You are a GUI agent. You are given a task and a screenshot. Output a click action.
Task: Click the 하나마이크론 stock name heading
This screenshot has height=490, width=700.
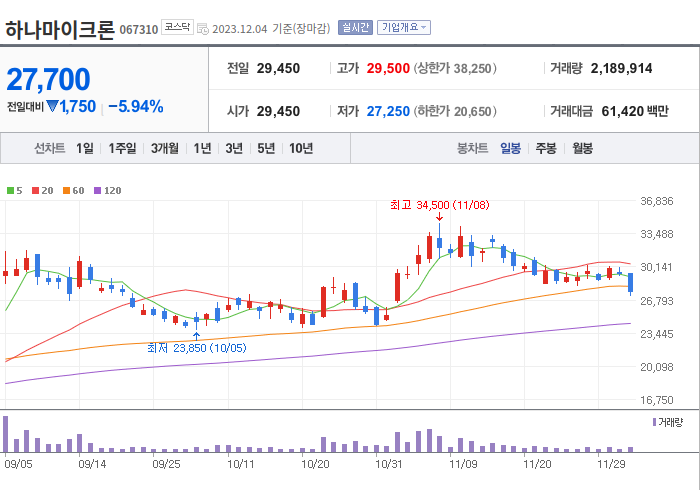[60, 29]
